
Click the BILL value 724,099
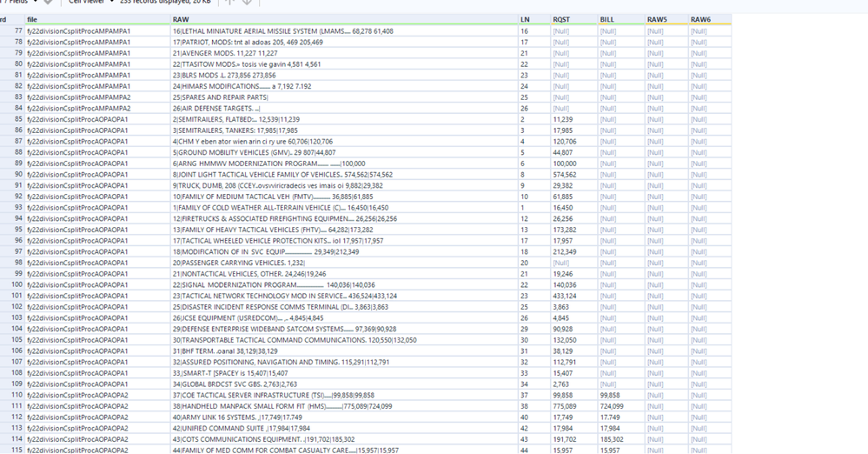coord(620,406)
